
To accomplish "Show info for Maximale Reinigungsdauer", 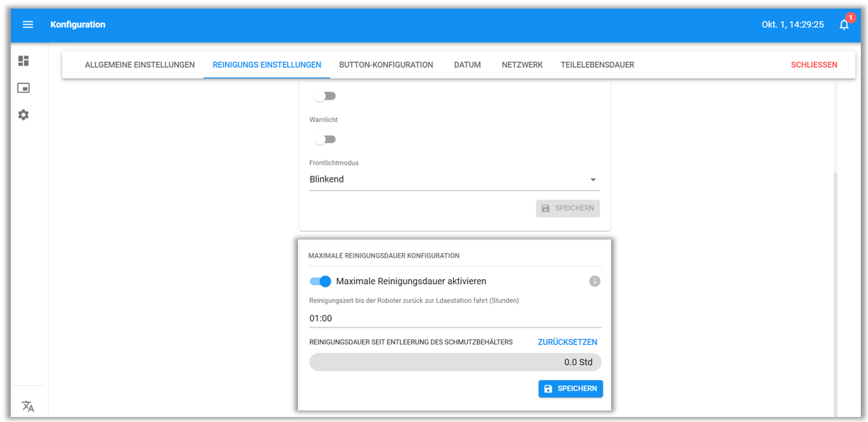I will 595,281.
